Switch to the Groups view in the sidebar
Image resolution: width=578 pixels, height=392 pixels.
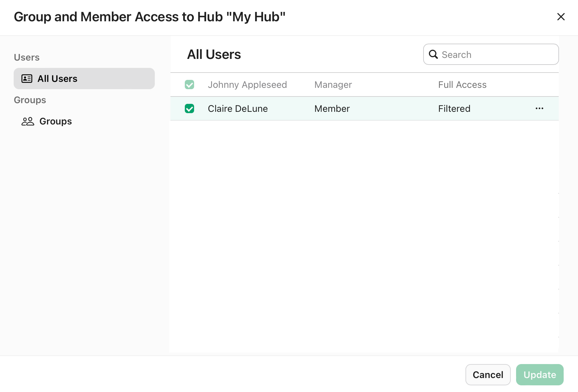click(56, 121)
